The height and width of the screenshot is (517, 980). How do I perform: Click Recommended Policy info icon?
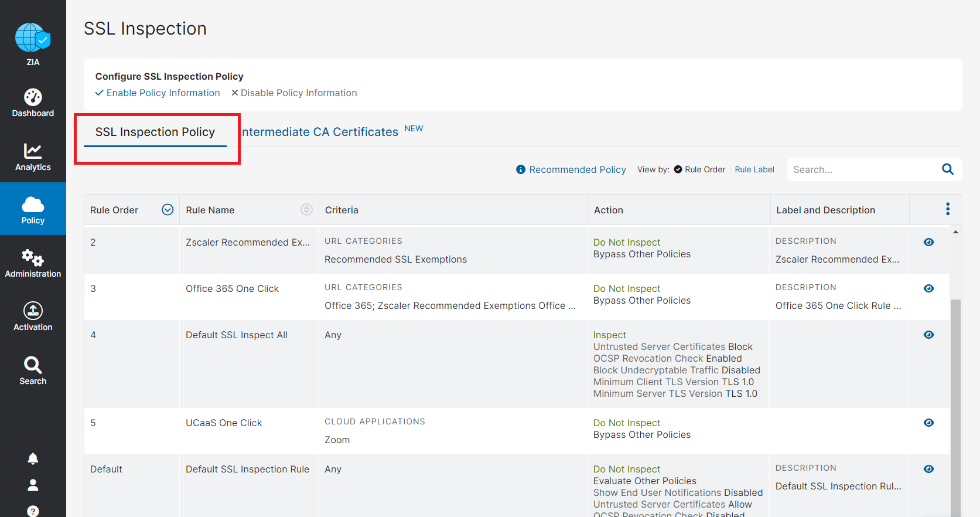[520, 169]
